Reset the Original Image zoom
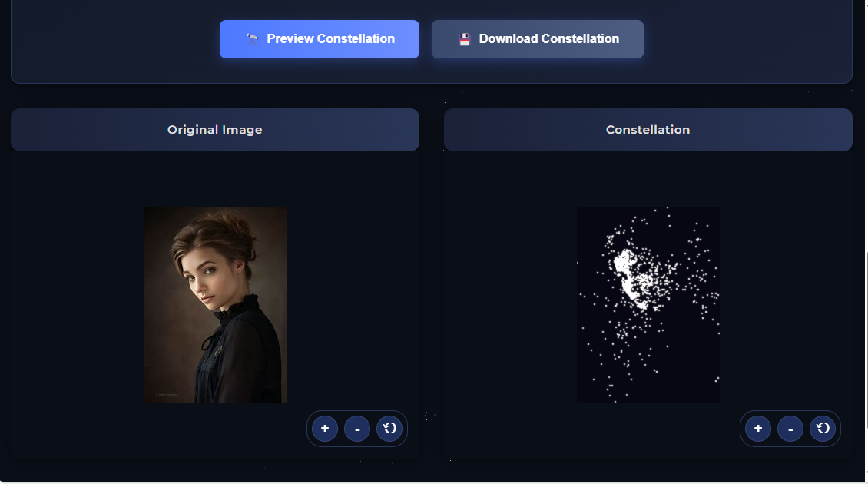 click(x=389, y=429)
